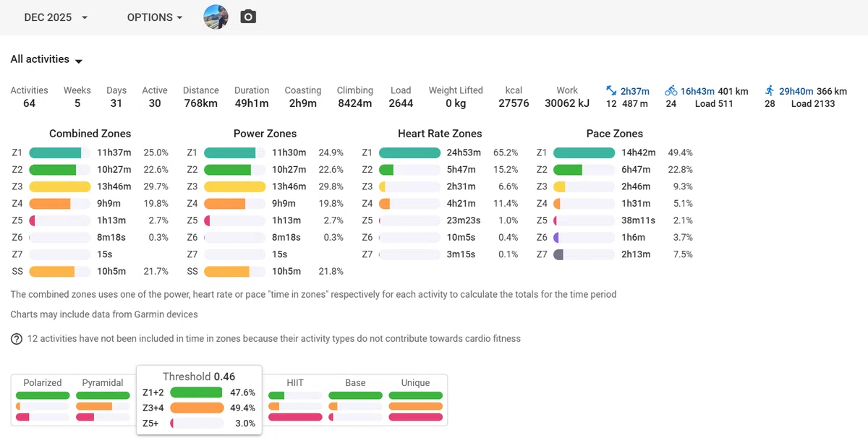
Task: Click the 16h43m ride time link
Action: click(697, 91)
